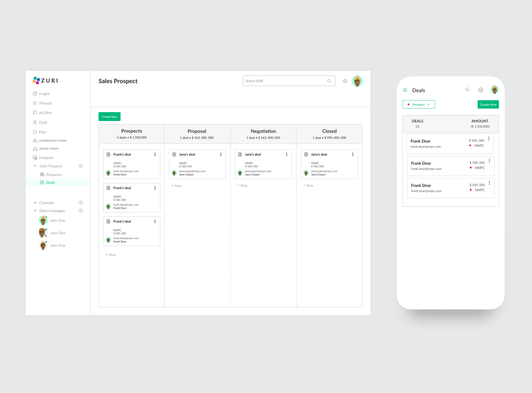532x393 pixels.
Task: Open the kebab menu on Jane's deal in Proposal
Action: coord(220,154)
